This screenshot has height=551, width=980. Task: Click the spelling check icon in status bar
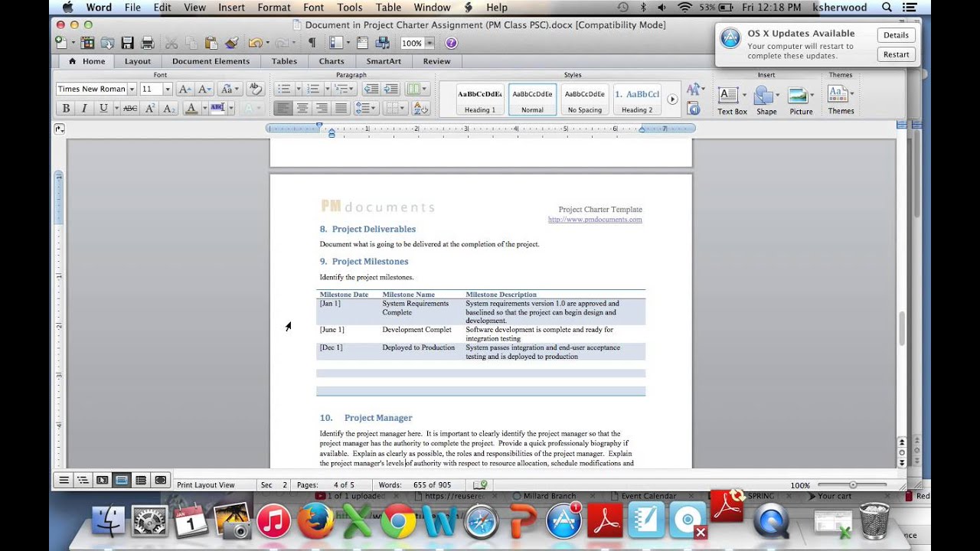point(480,485)
